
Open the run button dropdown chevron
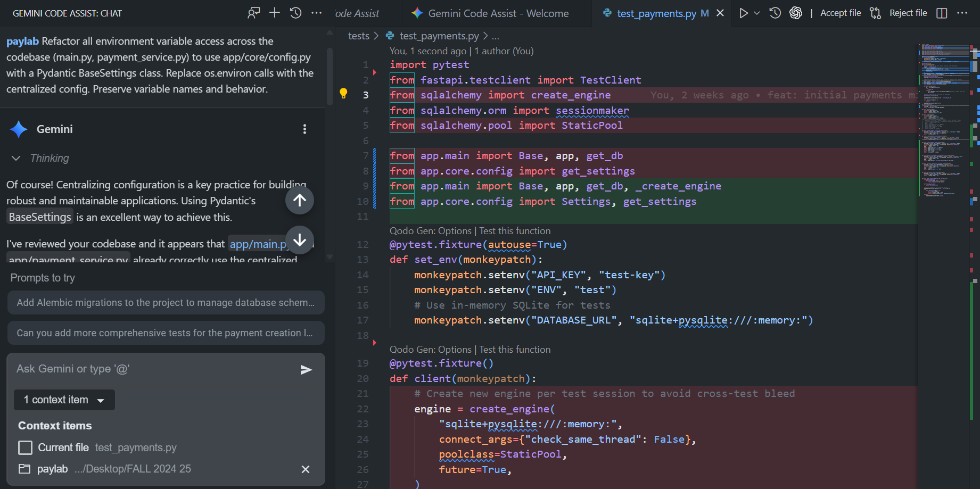[x=756, y=12]
